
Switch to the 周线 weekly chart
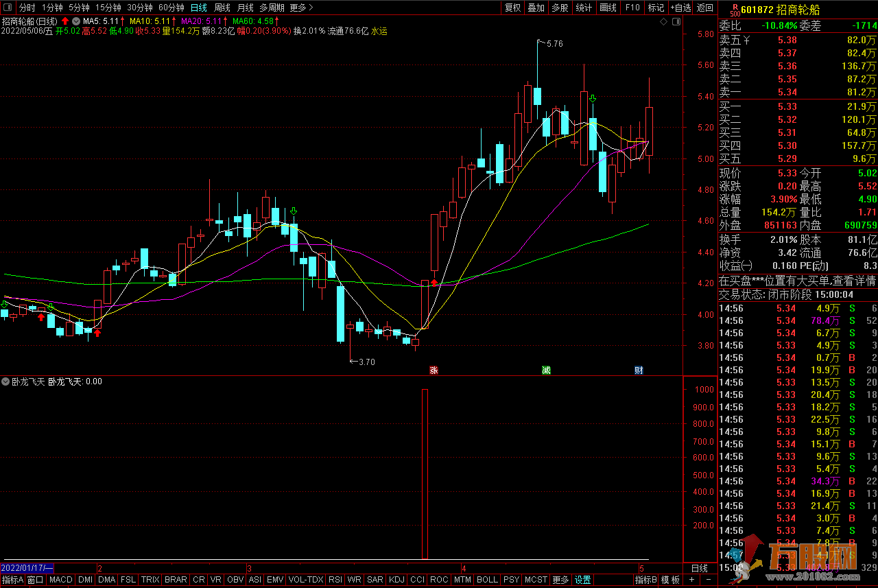coord(222,8)
